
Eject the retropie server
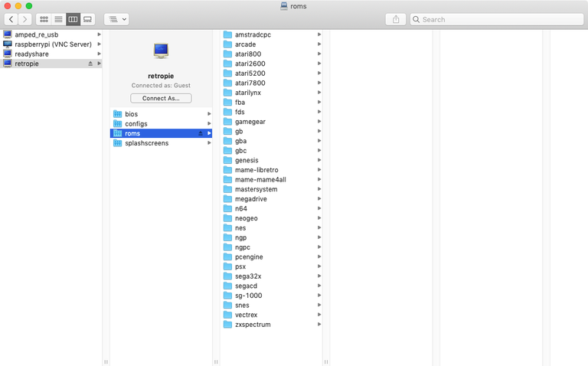pyautogui.click(x=91, y=64)
